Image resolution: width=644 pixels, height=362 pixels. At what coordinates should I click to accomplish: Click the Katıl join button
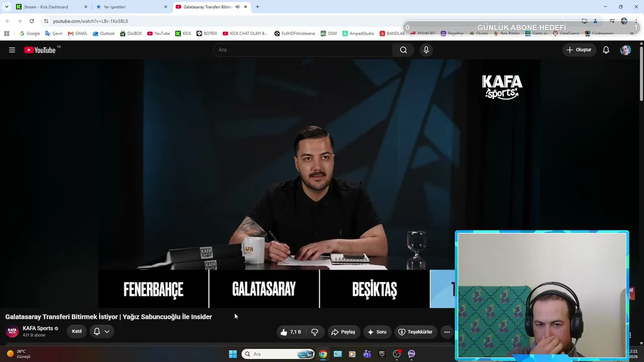[76, 332]
